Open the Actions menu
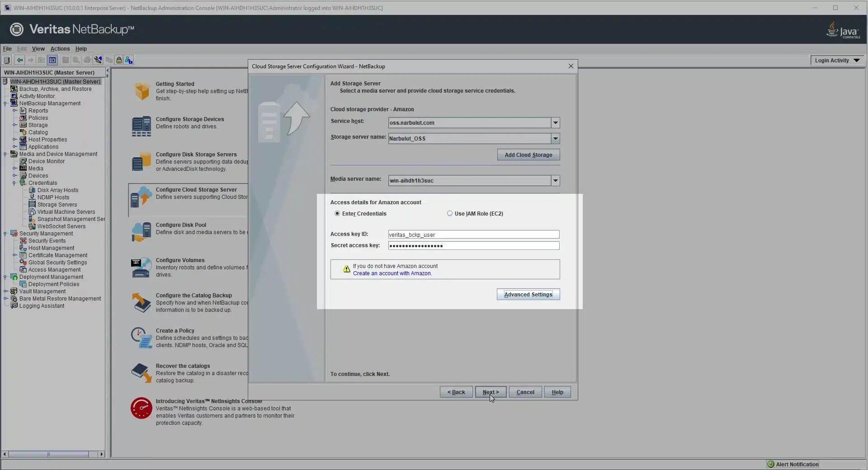The height and width of the screenshot is (470, 868). 60,49
